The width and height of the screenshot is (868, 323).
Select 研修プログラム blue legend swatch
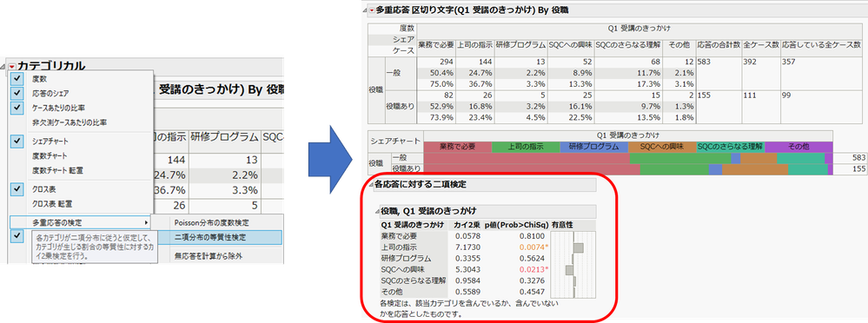pos(594,147)
